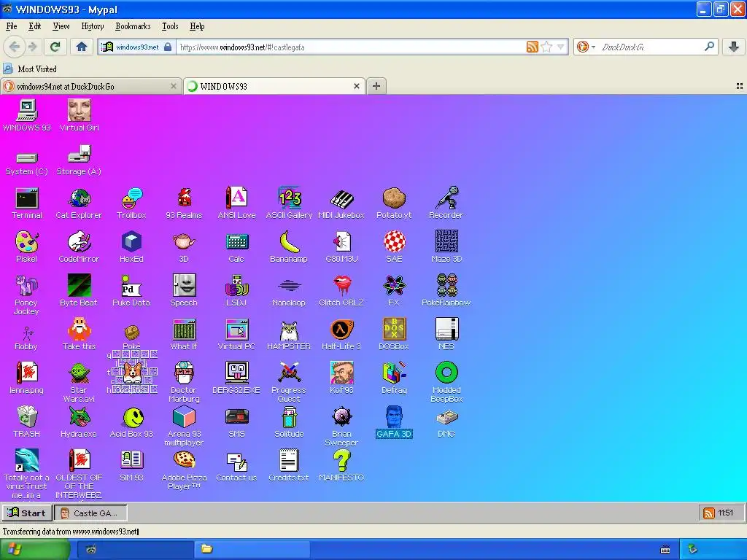The image size is (747, 560).
Task: Launch Brian Sweeper icon
Action: (341, 427)
